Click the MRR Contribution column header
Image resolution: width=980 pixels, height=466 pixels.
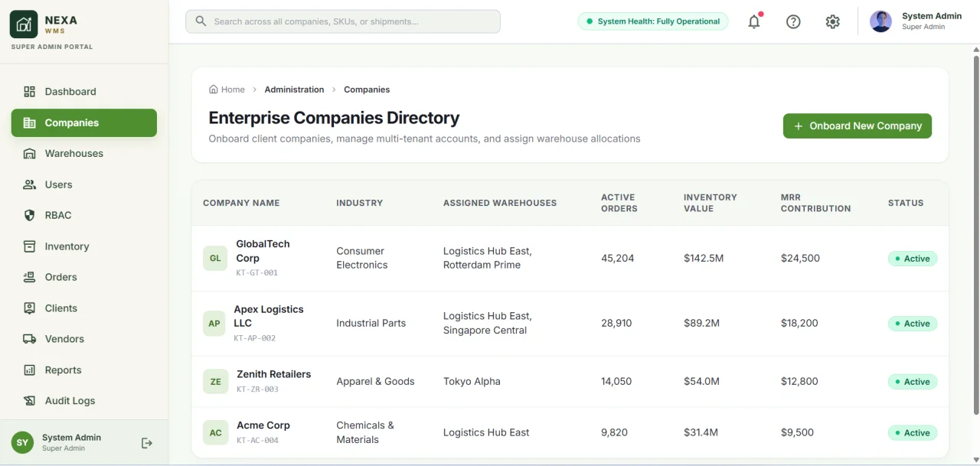click(815, 203)
